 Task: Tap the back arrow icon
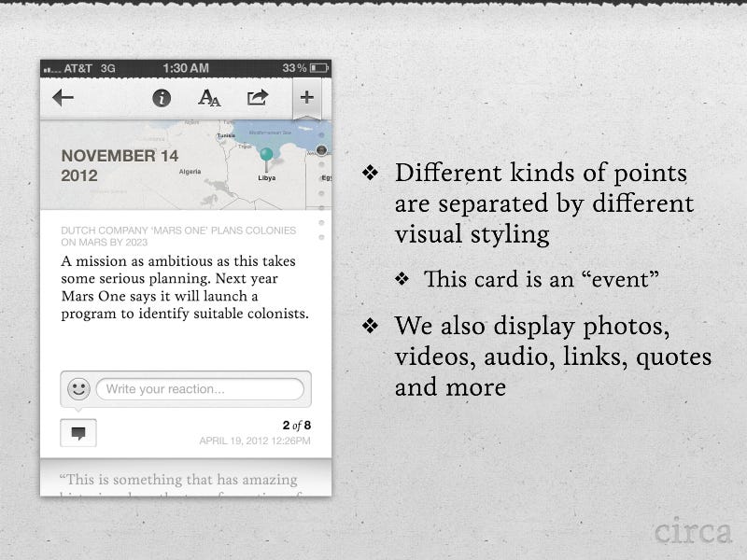tap(63, 98)
